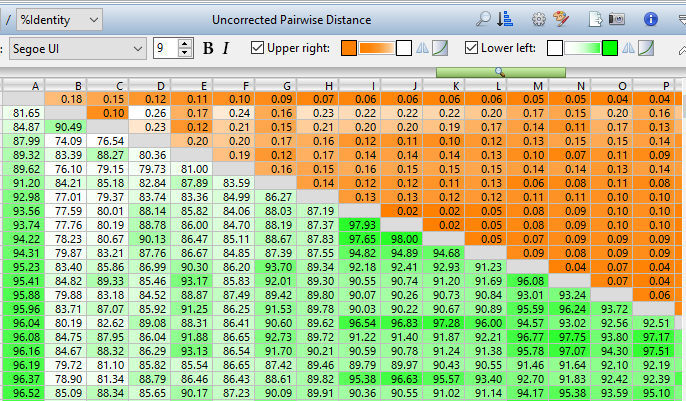Open the color palette icon
Screen dimensions: 686x401
click(561, 19)
